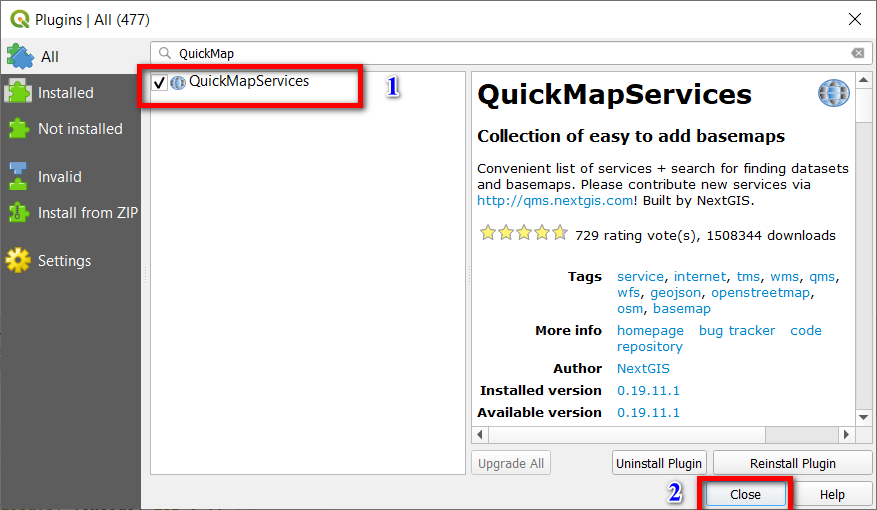Clear the QuickMap search text

point(857,53)
